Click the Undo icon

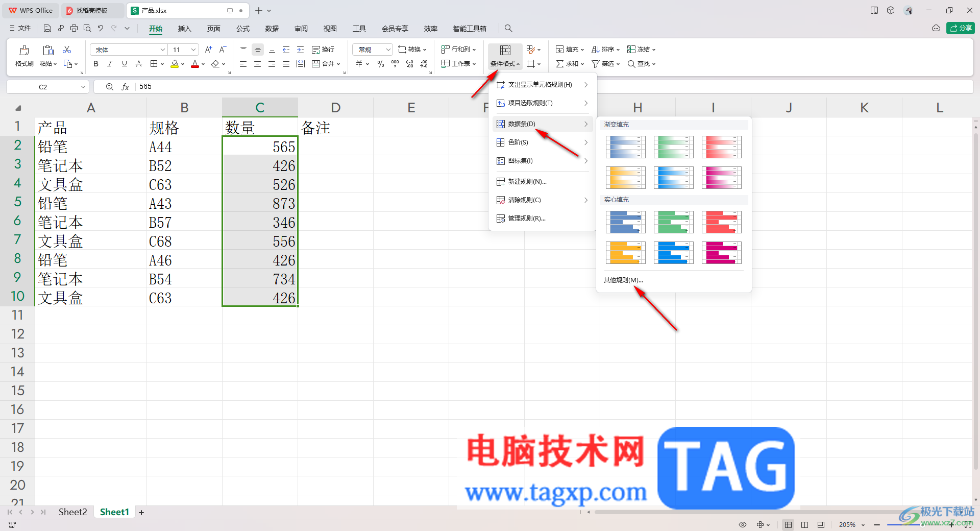pyautogui.click(x=101, y=29)
